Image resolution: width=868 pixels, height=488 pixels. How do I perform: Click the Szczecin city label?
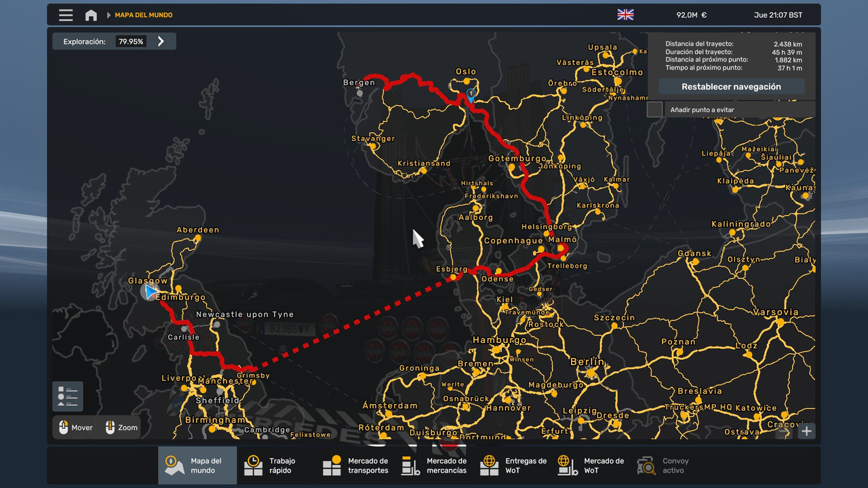click(x=614, y=317)
